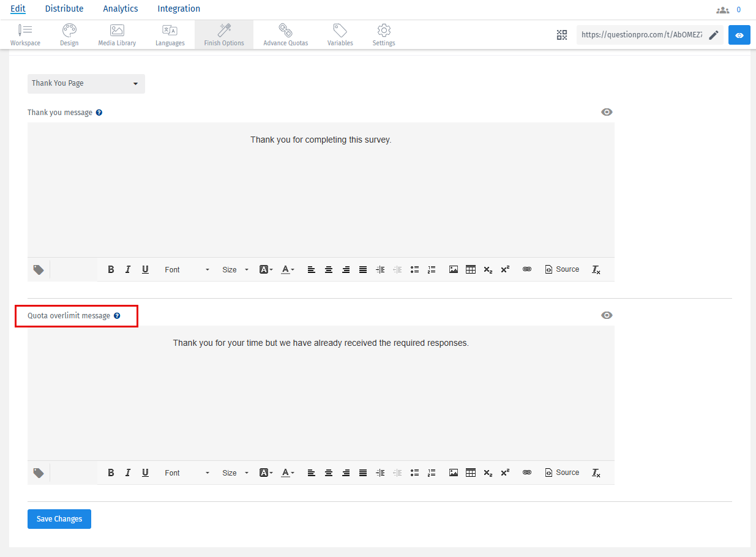Open Size dropdown in Quota overlimit editor
Viewport: 756px width, 557px height.
point(236,473)
